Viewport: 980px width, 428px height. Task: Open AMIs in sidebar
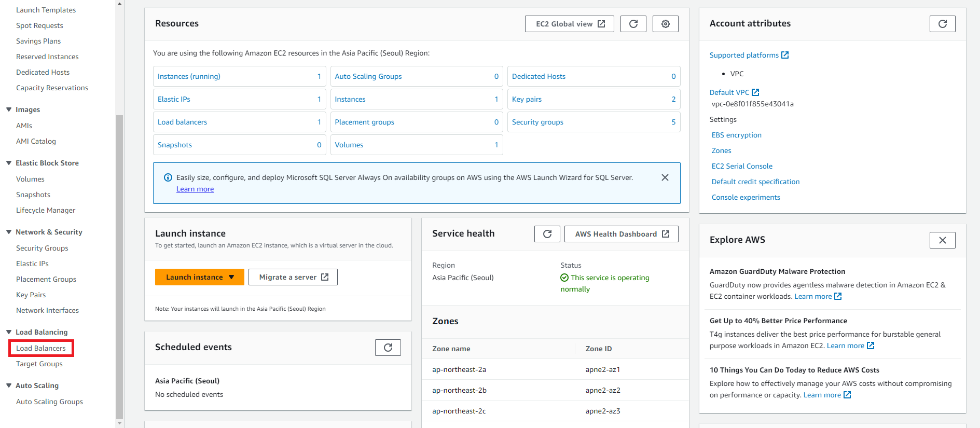(x=24, y=126)
